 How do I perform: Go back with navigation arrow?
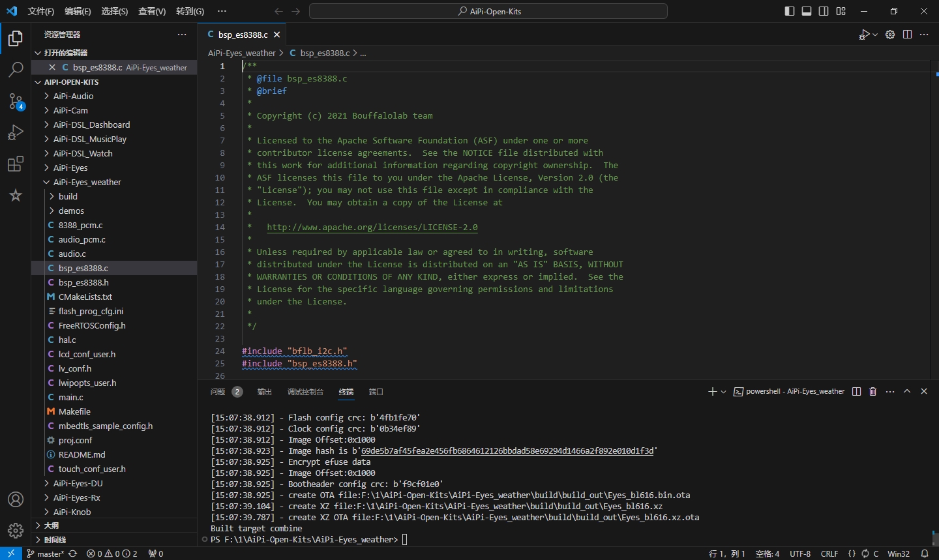pyautogui.click(x=279, y=11)
